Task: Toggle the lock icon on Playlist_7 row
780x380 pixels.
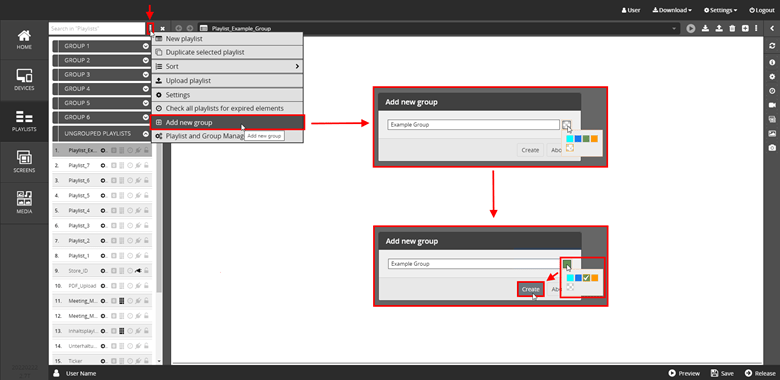Action: click(x=146, y=165)
